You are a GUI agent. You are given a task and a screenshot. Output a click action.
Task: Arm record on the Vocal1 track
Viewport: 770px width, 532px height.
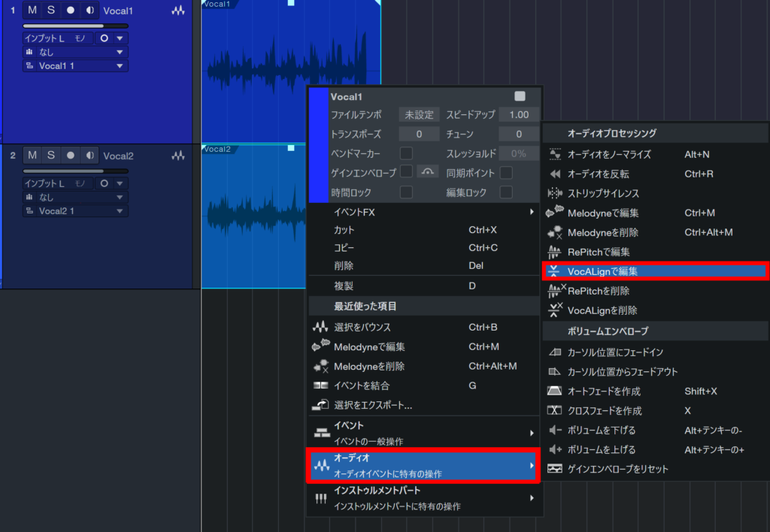pyautogui.click(x=71, y=11)
